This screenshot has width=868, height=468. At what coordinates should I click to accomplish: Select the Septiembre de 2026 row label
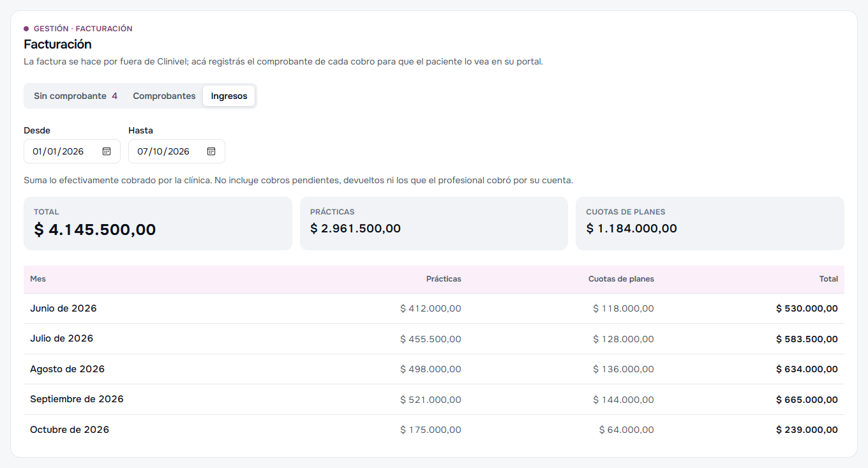coord(77,399)
